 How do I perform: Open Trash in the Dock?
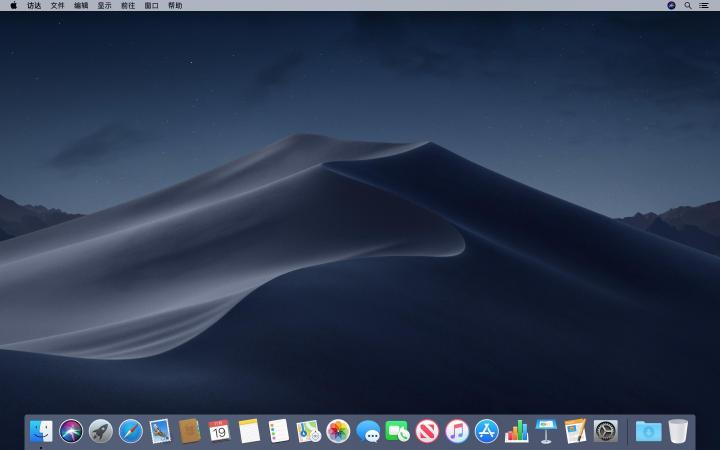678,431
